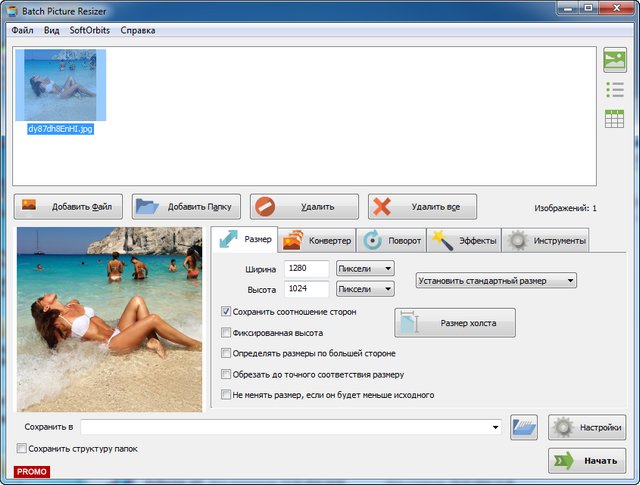Open Настройки settings with gear icon
The width and height of the screenshot is (640, 485).
tap(587, 427)
